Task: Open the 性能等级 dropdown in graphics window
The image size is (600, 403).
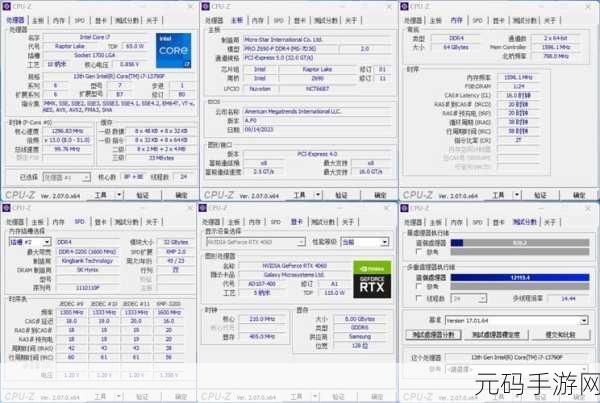Action: tap(365, 242)
